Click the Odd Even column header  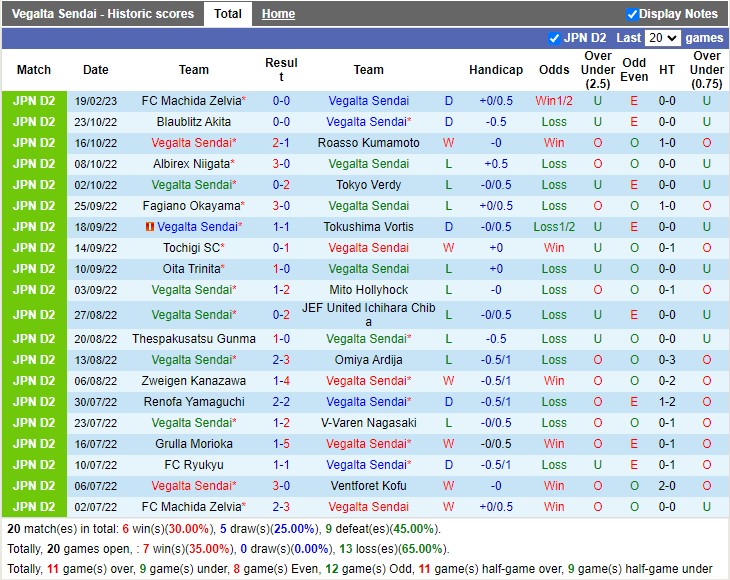click(x=634, y=70)
